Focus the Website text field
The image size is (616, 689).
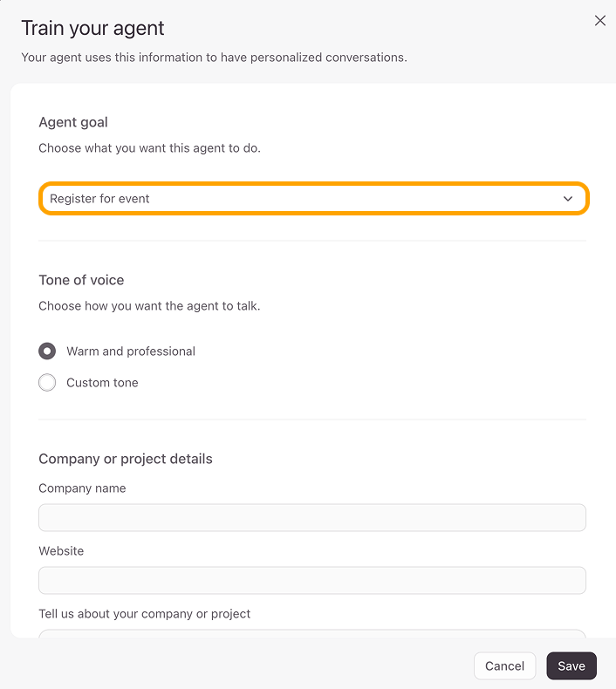coord(312,581)
